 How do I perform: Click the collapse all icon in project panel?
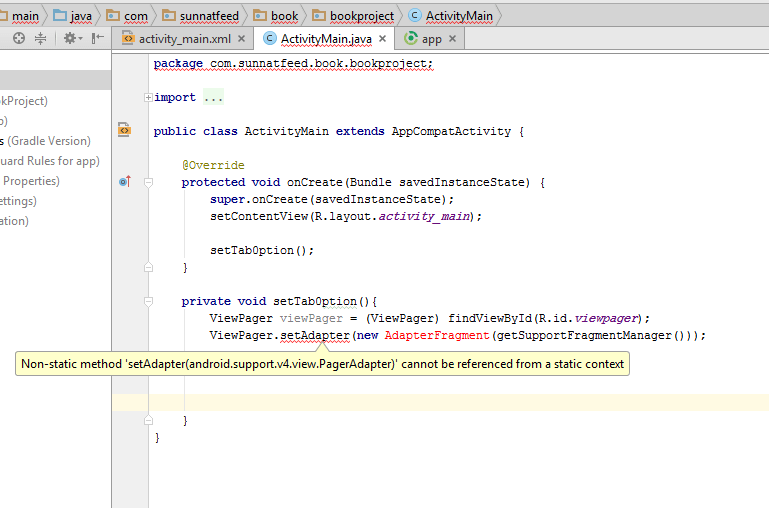[x=40, y=38]
